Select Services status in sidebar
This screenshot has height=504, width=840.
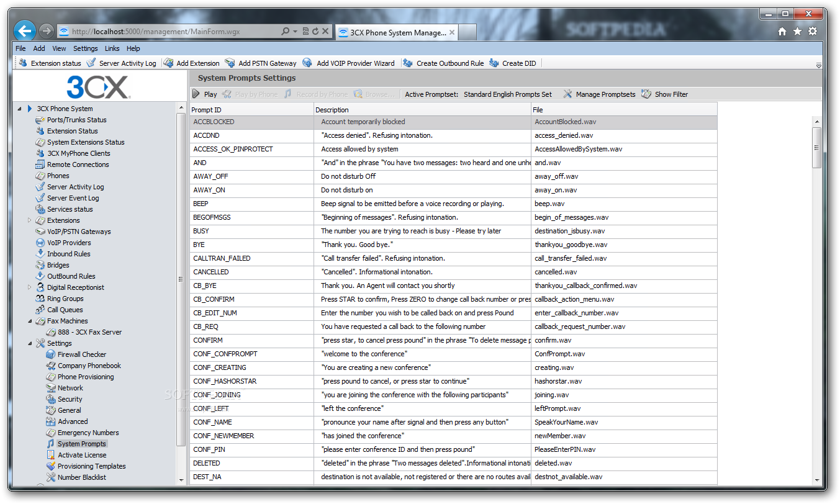[x=70, y=209]
